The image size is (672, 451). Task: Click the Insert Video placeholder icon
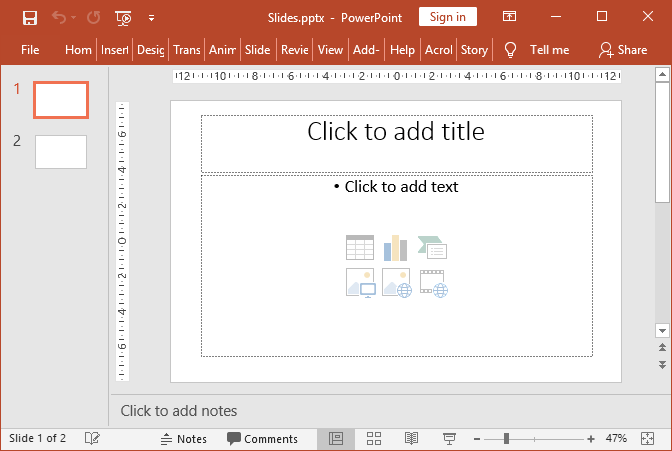coord(432,283)
